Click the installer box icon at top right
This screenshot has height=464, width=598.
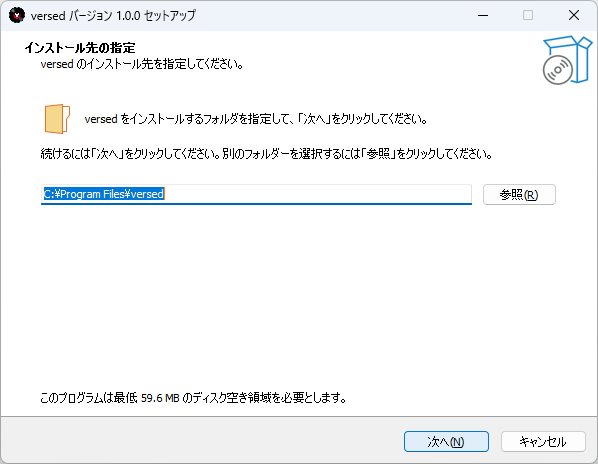[x=567, y=60]
